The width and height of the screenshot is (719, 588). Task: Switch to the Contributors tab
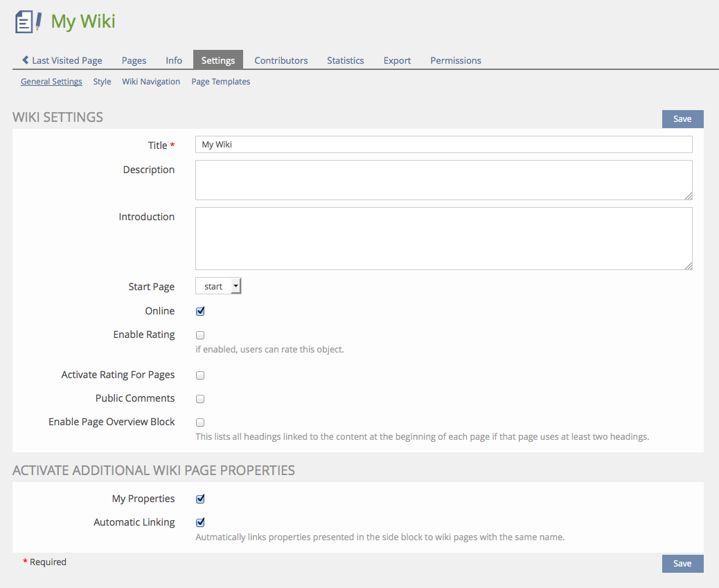point(281,60)
